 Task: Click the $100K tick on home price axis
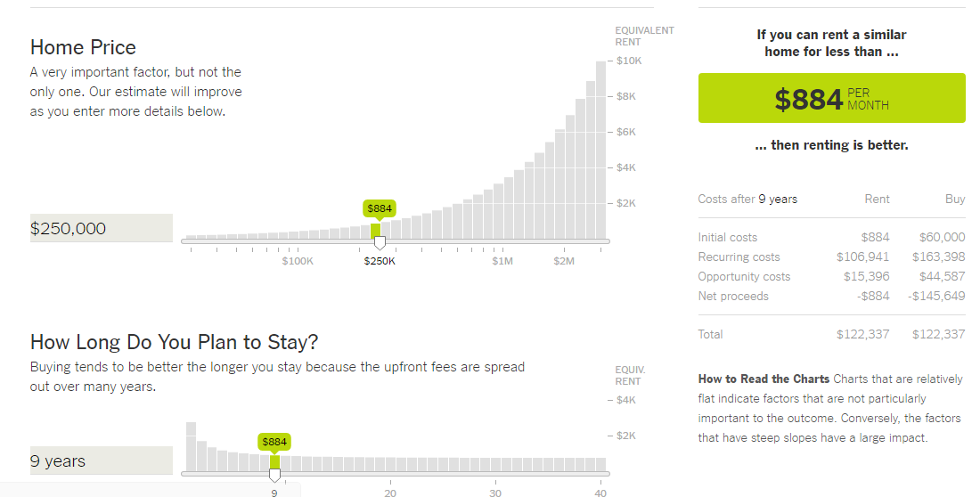(298, 261)
